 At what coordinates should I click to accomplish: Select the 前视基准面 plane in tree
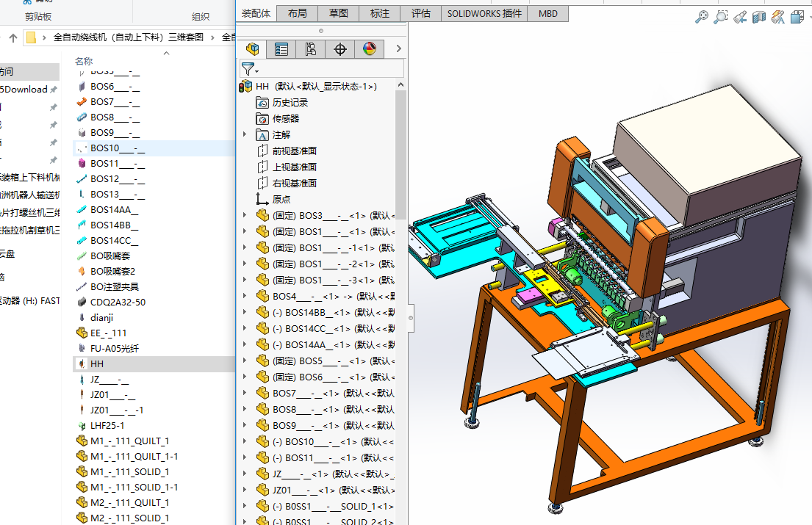(x=294, y=151)
